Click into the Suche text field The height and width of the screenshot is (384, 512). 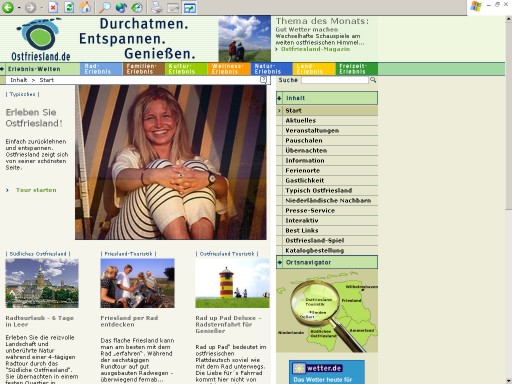pos(335,80)
